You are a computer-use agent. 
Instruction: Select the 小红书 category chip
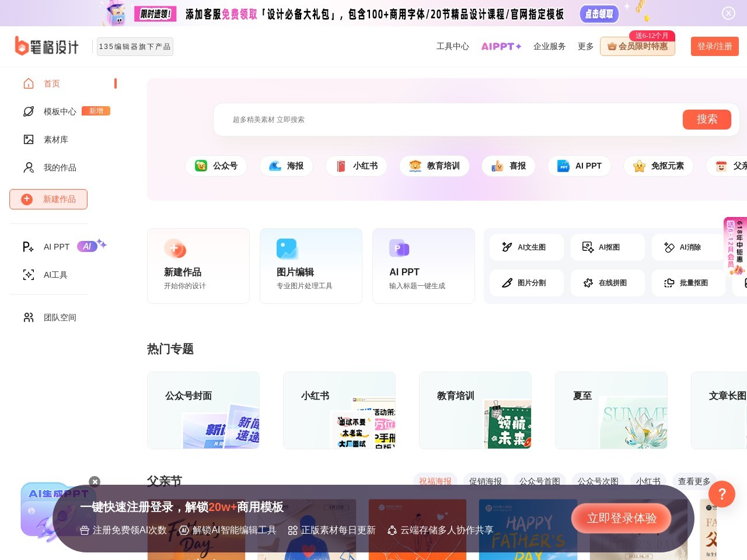[356, 166]
